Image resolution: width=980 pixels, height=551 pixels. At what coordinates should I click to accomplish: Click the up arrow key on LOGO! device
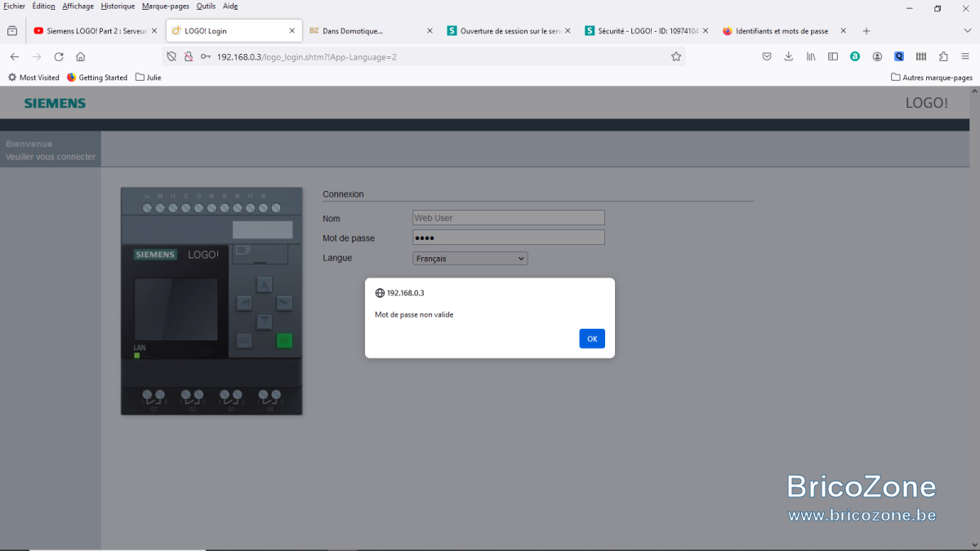(x=265, y=285)
